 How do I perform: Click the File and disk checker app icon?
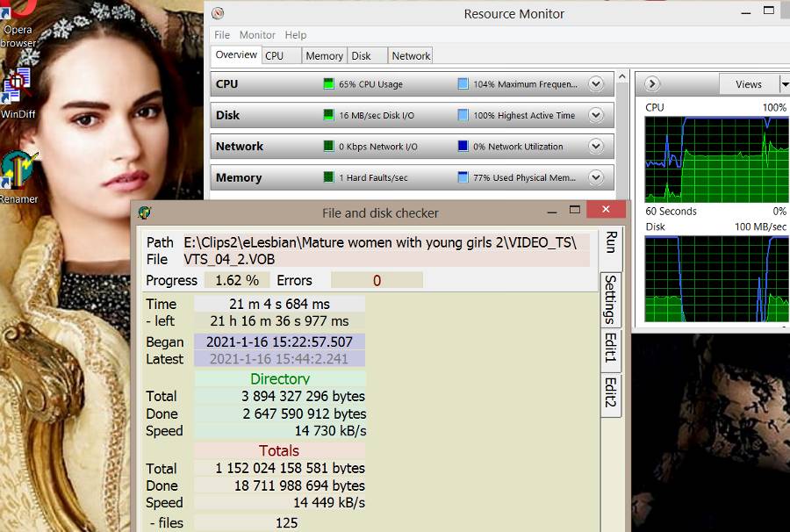tap(145, 212)
